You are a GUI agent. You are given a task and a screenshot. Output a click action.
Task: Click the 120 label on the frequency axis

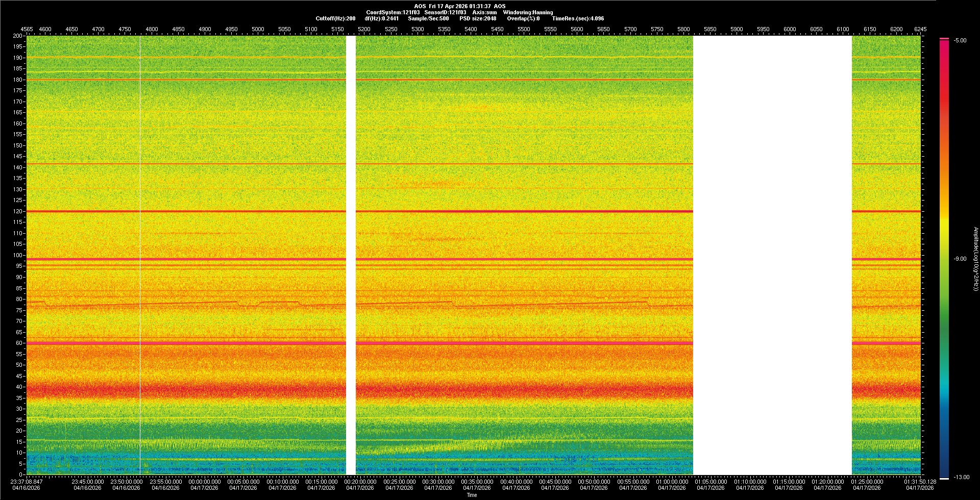pyautogui.click(x=18, y=211)
